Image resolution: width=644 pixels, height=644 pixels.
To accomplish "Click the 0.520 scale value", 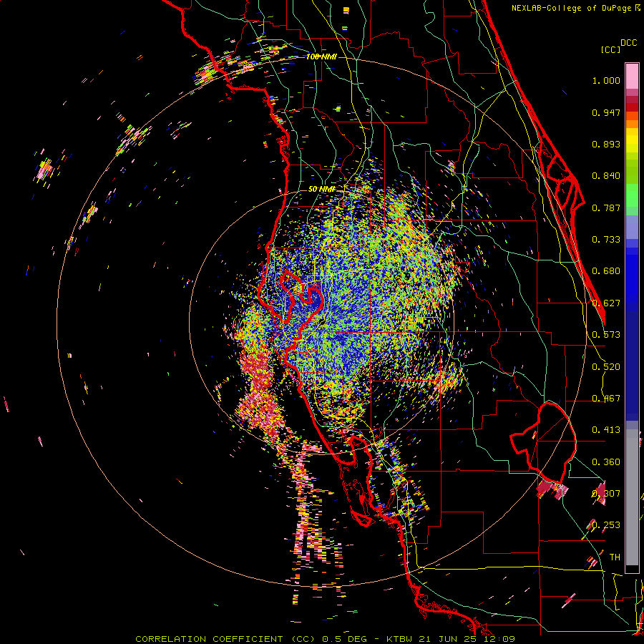I will click(x=606, y=367).
